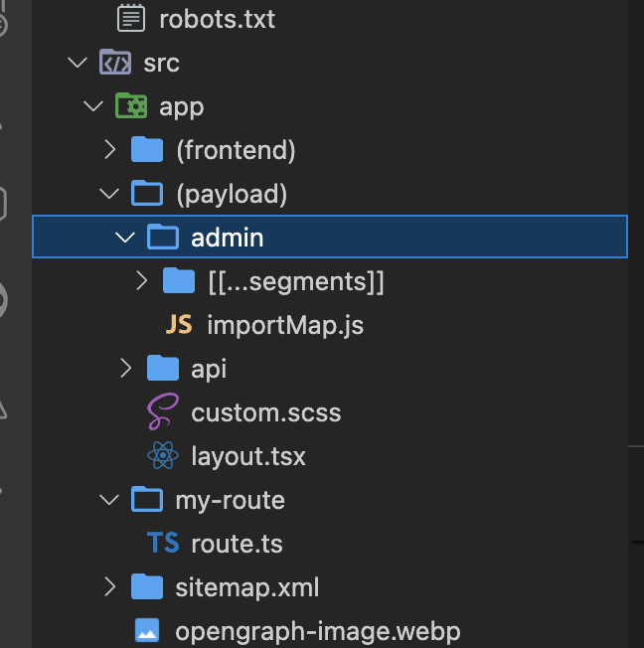The height and width of the screenshot is (648, 644).
Task: Click the src code folder icon
Action: (x=115, y=64)
